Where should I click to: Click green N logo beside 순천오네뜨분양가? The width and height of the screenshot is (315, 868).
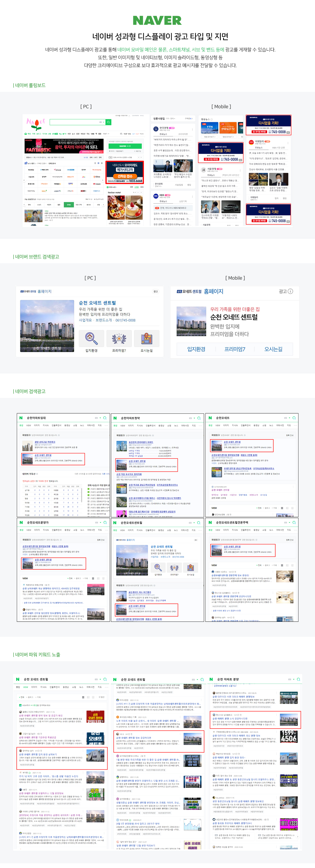point(21,522)
